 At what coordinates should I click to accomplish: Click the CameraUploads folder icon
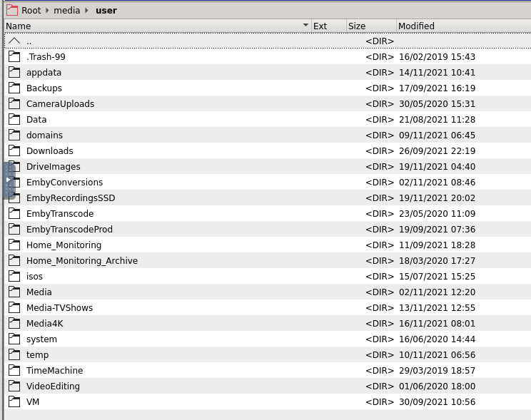click(14, 103)
